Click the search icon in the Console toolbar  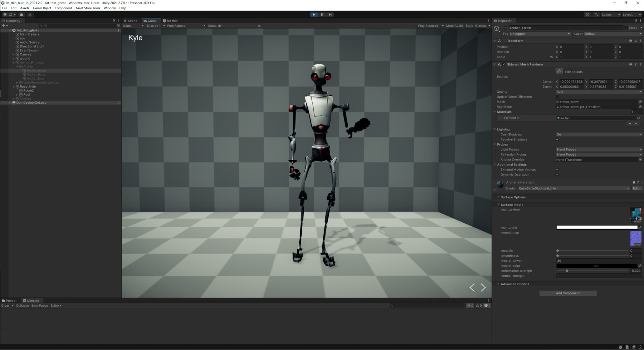click(392, 306)
